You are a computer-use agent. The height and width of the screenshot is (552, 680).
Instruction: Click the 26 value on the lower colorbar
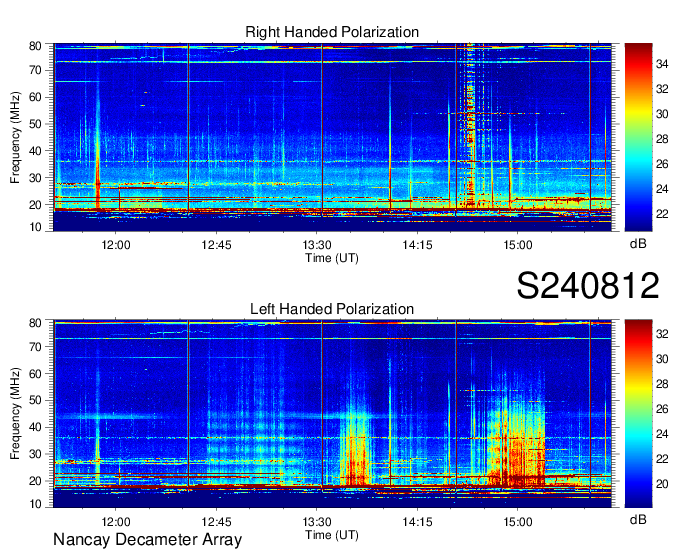(x=662, y=409)
